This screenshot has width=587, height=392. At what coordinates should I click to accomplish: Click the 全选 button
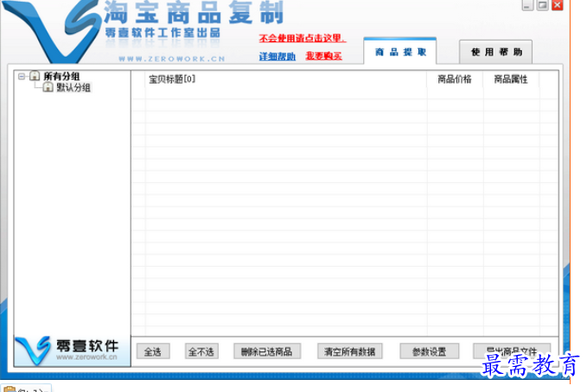point(153,351)
